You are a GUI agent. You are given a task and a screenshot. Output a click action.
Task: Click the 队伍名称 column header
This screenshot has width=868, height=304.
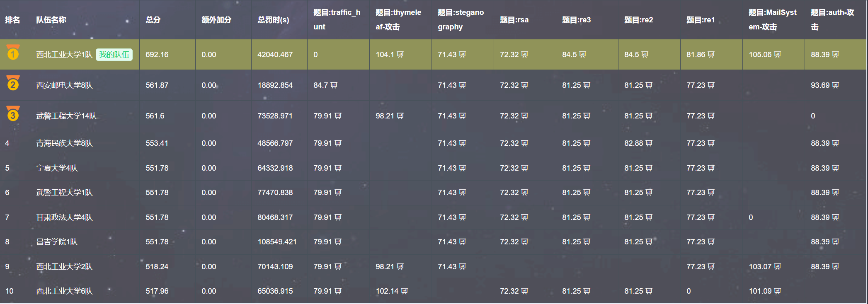coord(51,20)
